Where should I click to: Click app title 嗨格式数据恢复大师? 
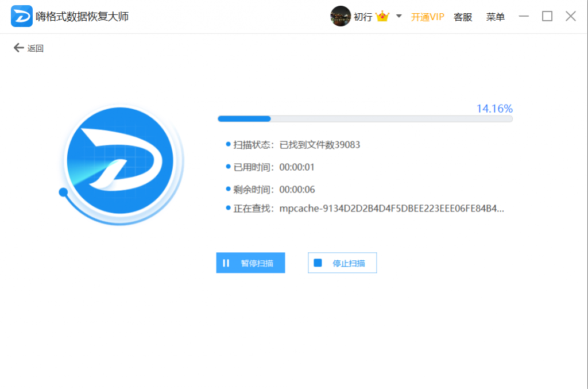point(82,17)
